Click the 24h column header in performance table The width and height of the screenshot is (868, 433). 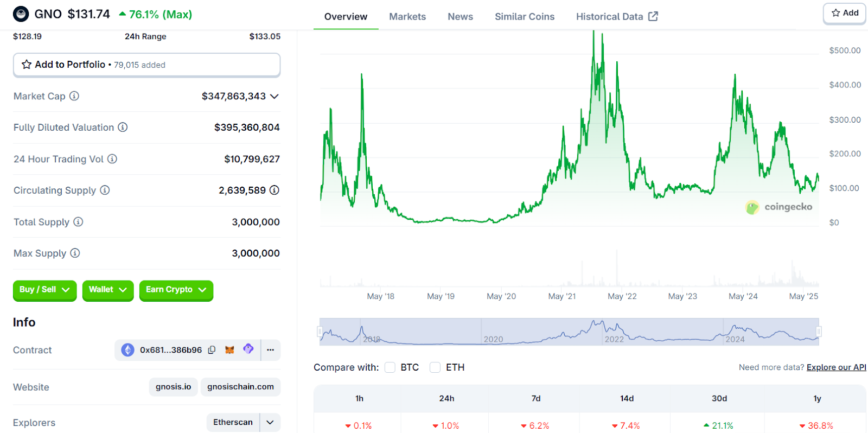coord(446,398)
